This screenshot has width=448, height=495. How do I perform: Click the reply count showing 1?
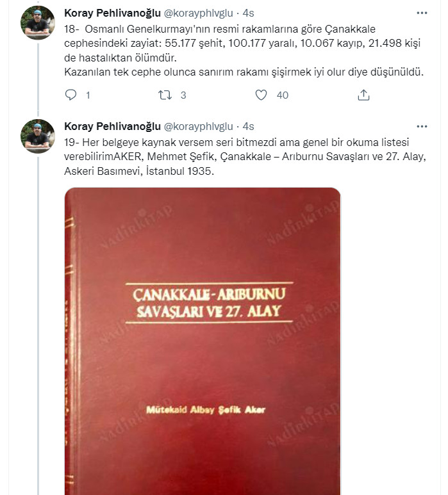click(87, 95)
